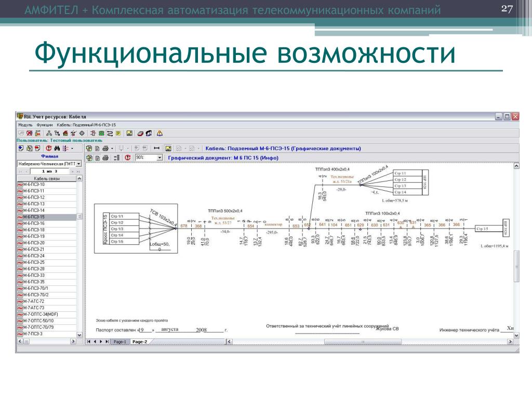Click the printer icon in graphic document toolbar
532x399 pixels.
tap(105, 157)
